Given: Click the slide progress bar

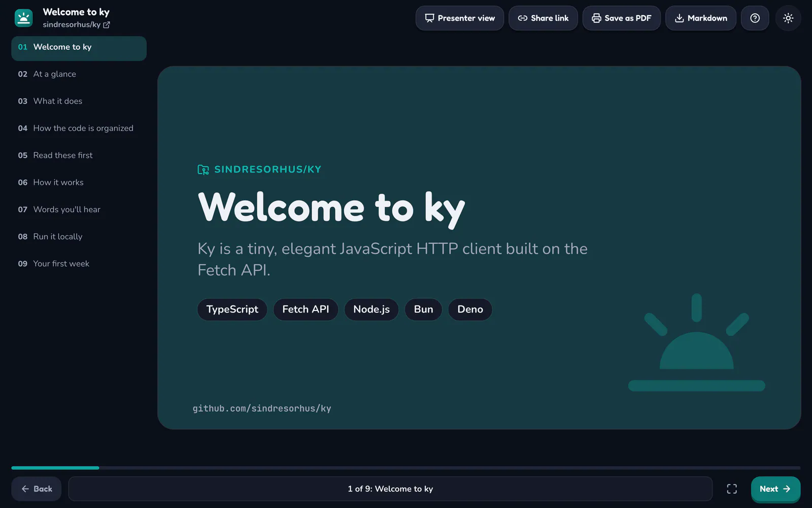Looking at the screenshot, I should coord(406,468).
